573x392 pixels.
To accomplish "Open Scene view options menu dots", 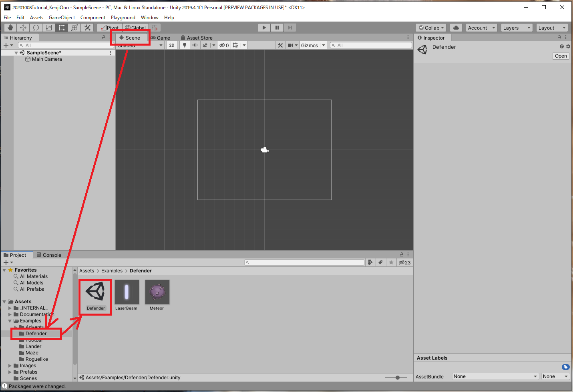I will [408, 37].
